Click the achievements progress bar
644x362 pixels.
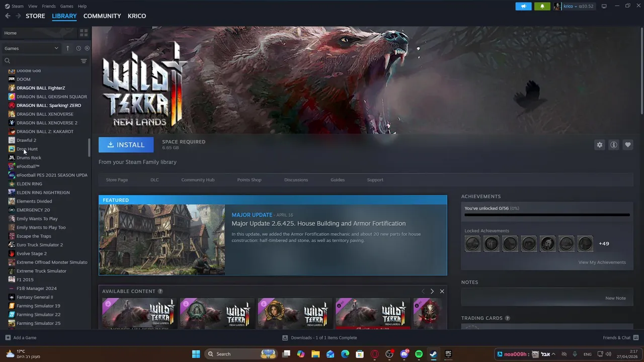pos(547,215)
